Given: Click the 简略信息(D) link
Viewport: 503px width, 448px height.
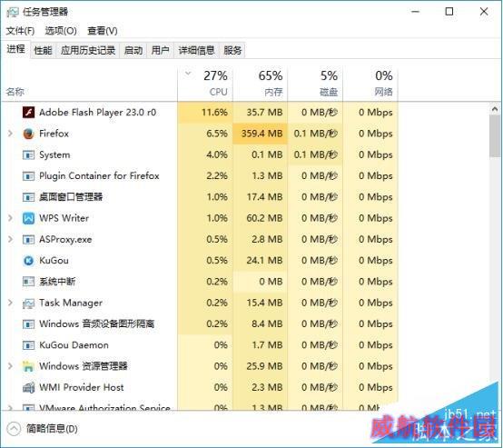Looking at the screenshot, I should (52, 429).
